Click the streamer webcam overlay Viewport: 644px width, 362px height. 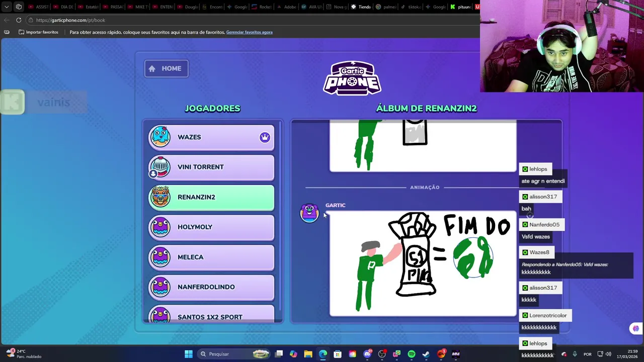tap(562, 46)
